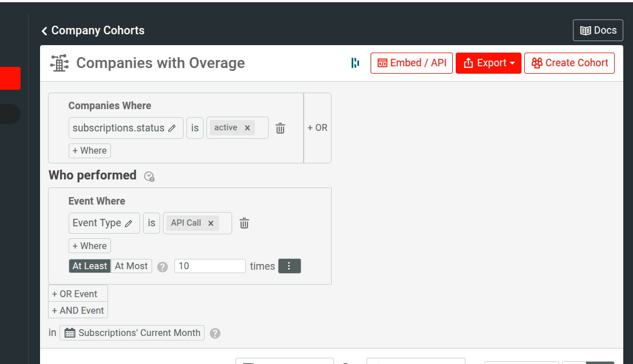Click the Create Cohort button
This screenshot has height=364, width=633.
point(569,63)
